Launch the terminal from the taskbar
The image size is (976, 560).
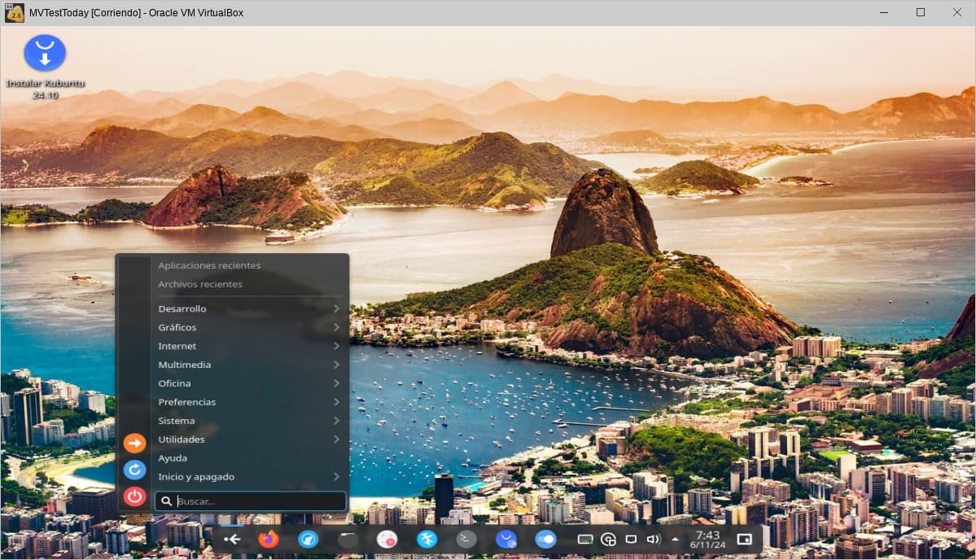[466, 539]
